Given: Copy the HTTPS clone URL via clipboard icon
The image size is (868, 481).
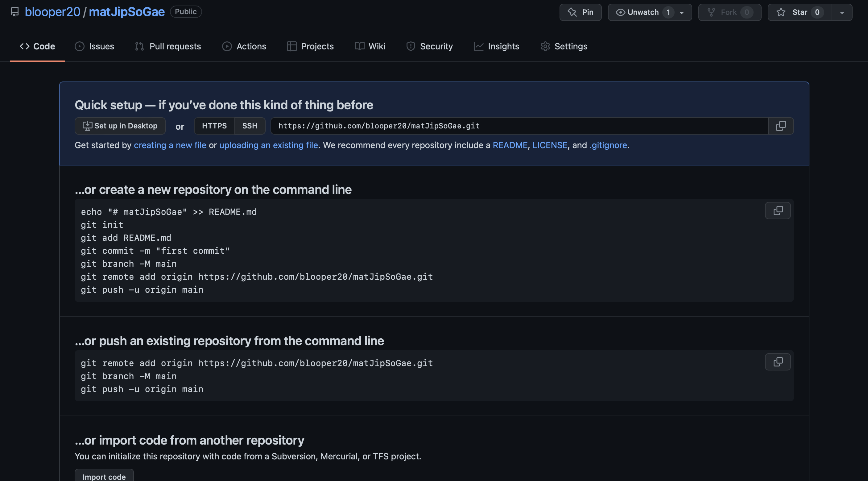Looking at the screenshot, I should point(781,126).
